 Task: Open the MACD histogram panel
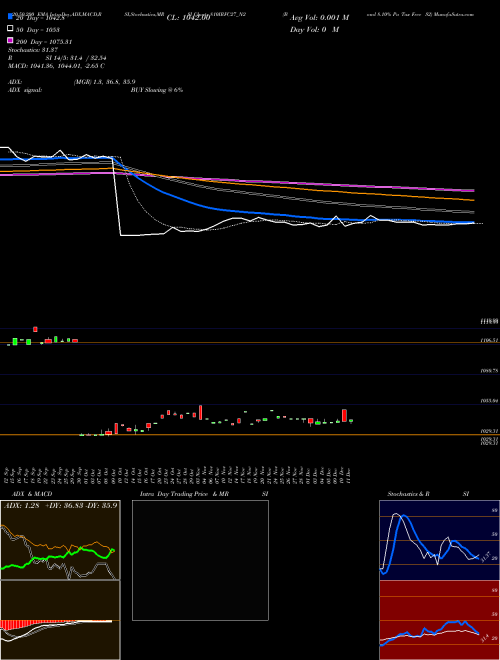click(x=60, y=620)
